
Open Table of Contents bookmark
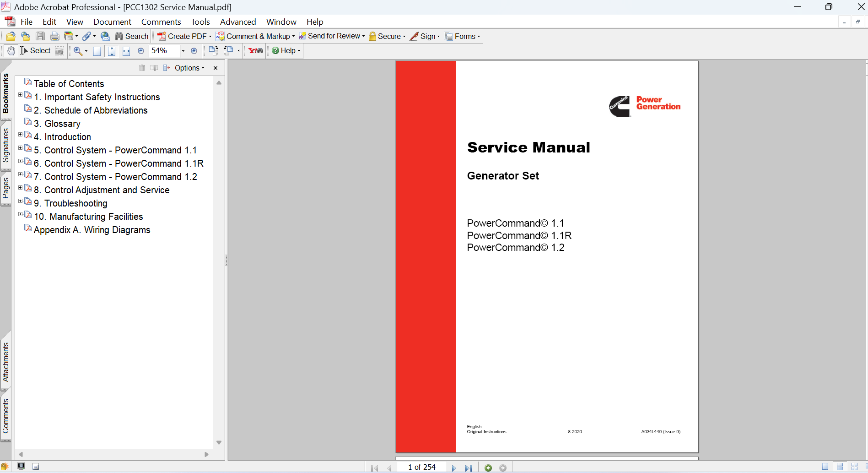(x=69, y=84)
